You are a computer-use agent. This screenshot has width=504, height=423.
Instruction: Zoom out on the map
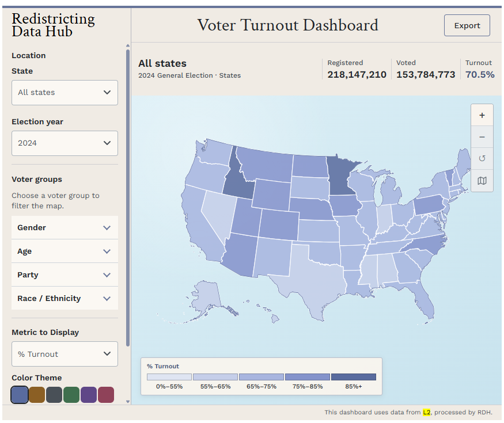[x=482, y=137]
